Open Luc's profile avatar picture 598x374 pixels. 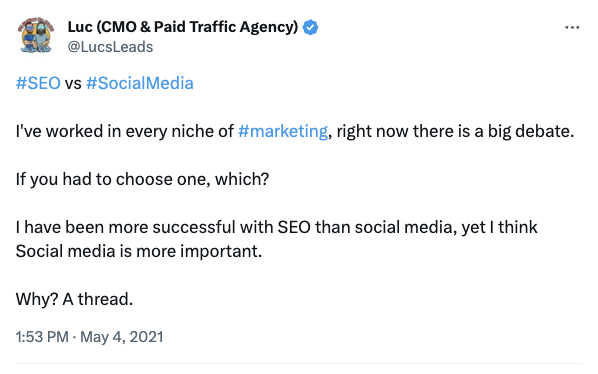[35, 35]
